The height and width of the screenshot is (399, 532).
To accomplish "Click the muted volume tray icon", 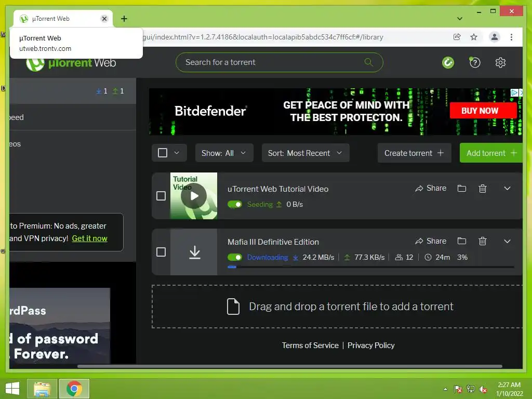I will tap(483, 389).
